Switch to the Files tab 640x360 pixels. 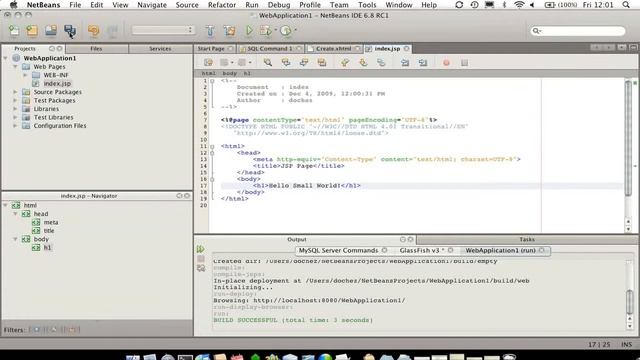[x=96, y=49]
